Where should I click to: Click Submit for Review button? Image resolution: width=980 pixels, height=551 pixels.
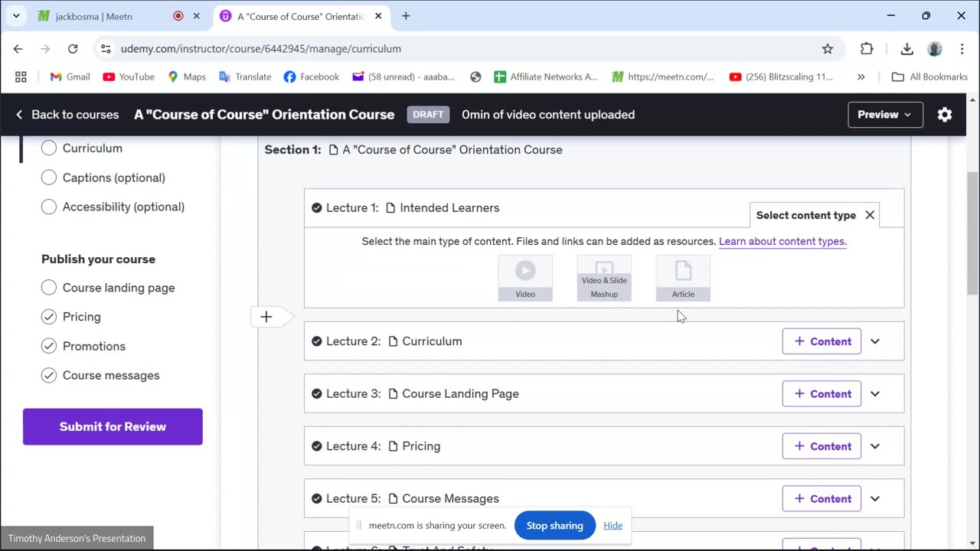click(113, 427)
